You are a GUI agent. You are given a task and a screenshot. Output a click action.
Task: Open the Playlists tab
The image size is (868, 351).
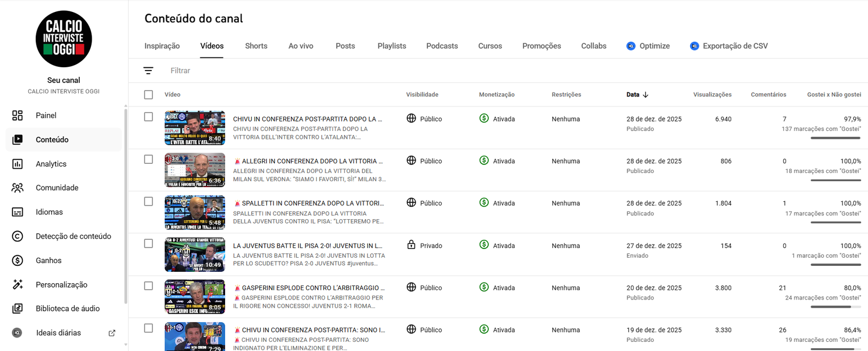coord(392,46)
